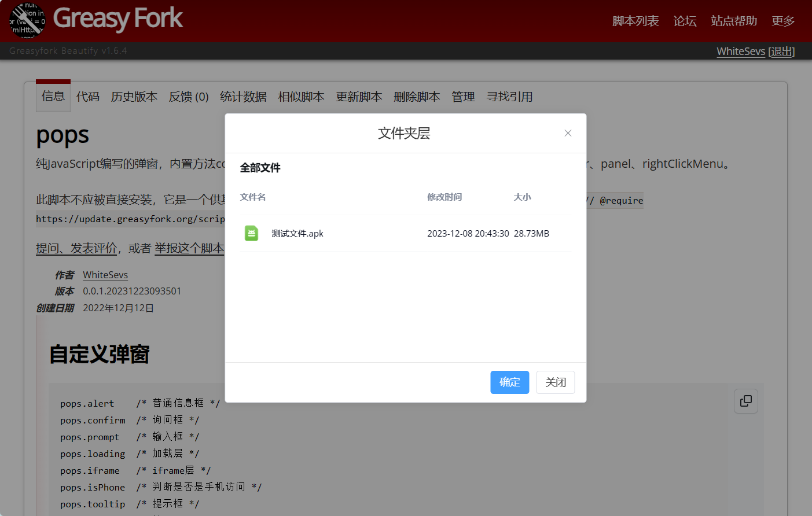812x516 pixels.
Task: Sort by 文件名 column header
Action: pyautogui.click(x=253, y=197)
